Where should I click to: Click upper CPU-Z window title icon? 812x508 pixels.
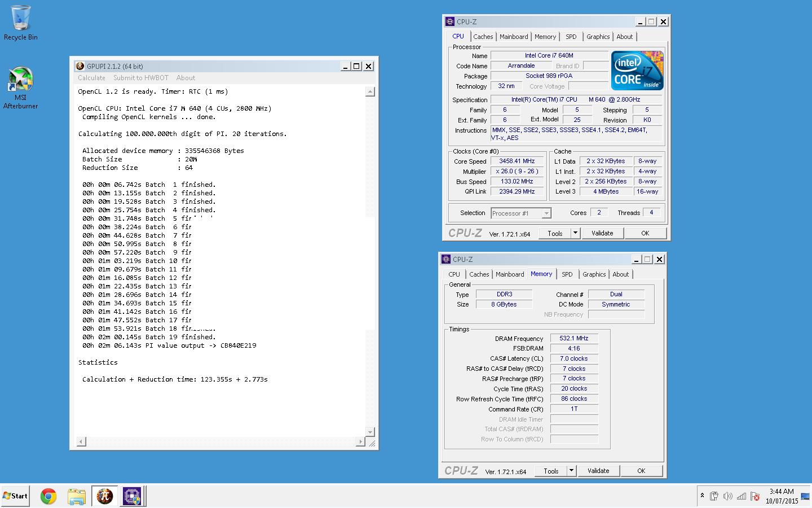449,21
